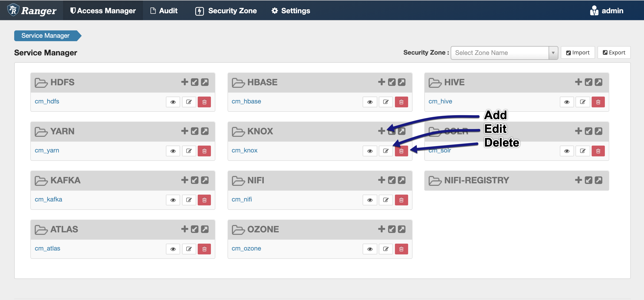The image size is (644, 300).
Task: Expand the Select Zone Name dropdown
Action: (x=553, y=53)
